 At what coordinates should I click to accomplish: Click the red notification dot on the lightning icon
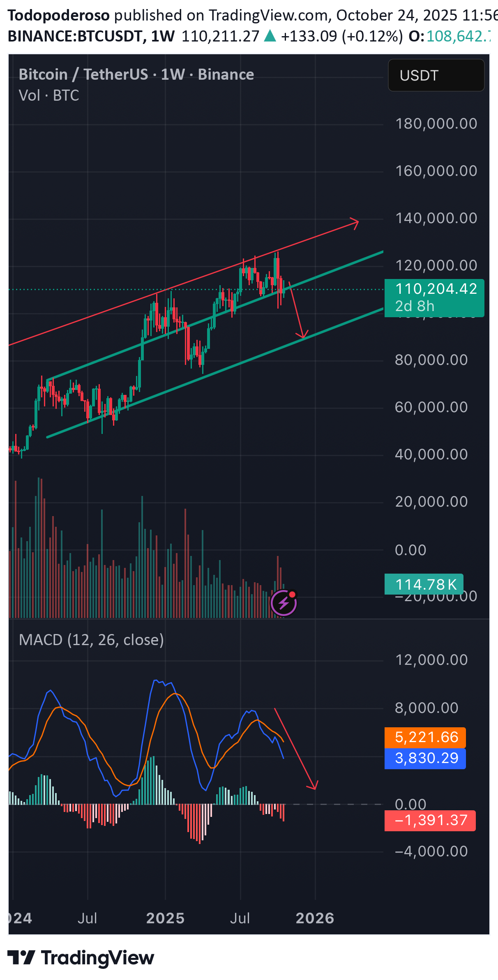point(292,594)
